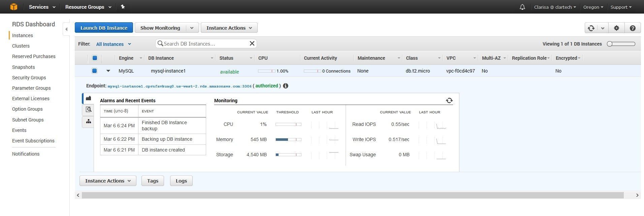The image size is (644, 216).
Task: Click the AWS console home cube icon
Action: [x=13, y=7]
